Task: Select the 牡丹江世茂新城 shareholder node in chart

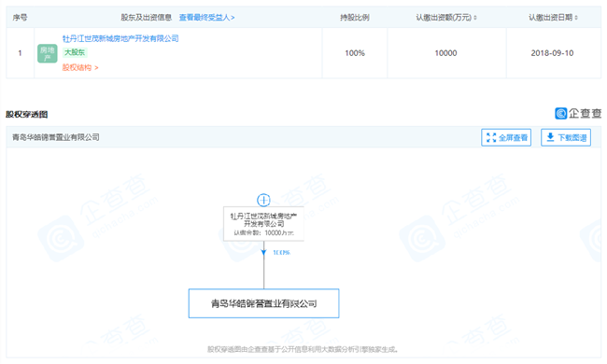Action: coord(263,224)
